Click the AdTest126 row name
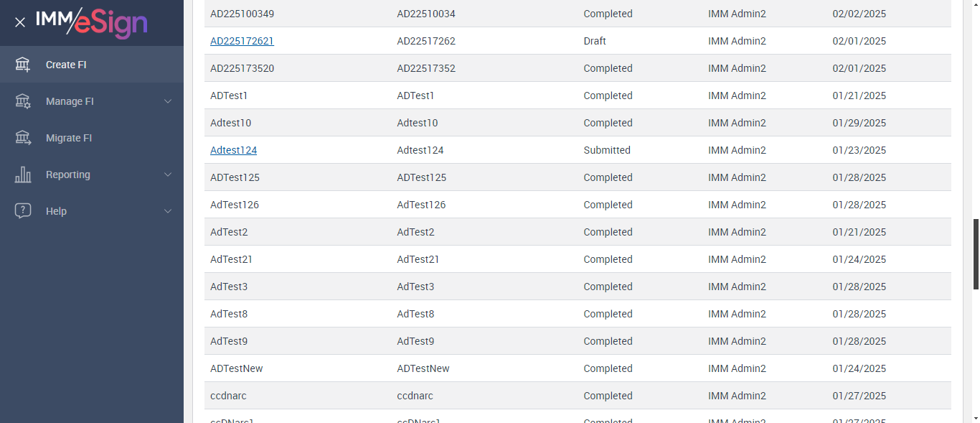Screen dimensions: 980x423 click(x=235, y=205)
